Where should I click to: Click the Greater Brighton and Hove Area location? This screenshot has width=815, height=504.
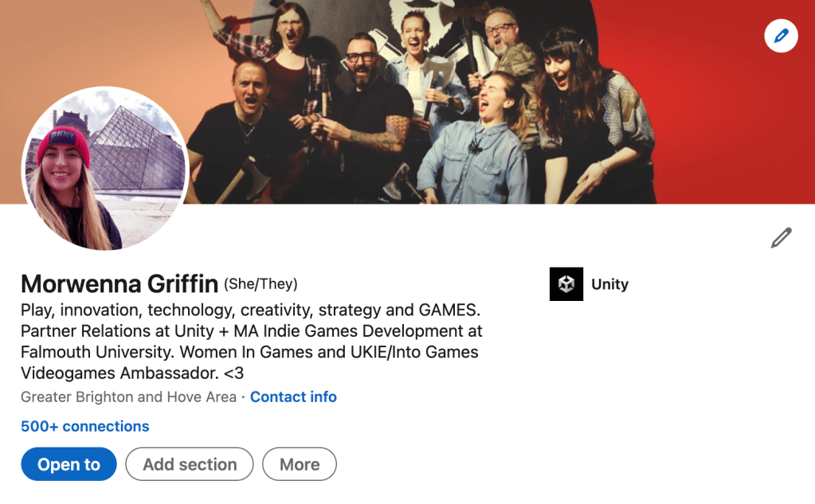click(x=128, y=397)
